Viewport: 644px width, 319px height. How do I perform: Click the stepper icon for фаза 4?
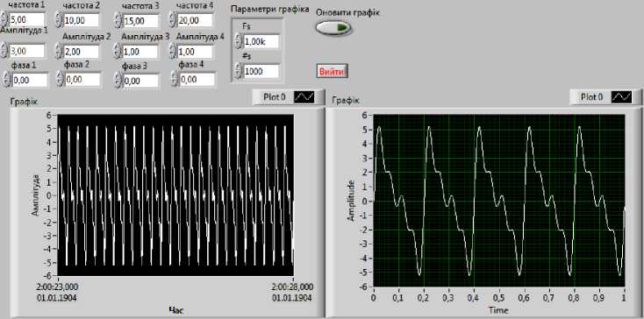click(x=175, y=79)
